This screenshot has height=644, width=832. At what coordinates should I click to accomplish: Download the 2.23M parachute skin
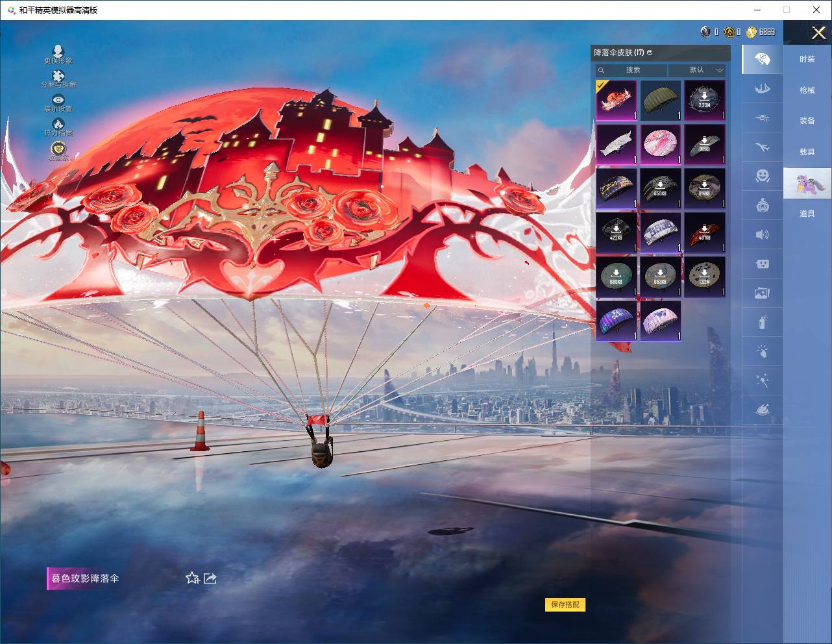pyautogui.click(x=704, y=100)
